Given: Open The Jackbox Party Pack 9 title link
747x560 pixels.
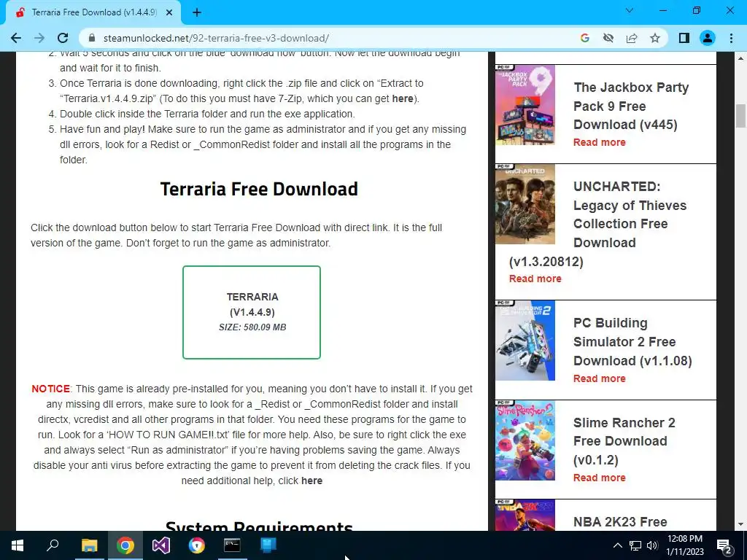Looking at the screenshot, I should [631, 106].
